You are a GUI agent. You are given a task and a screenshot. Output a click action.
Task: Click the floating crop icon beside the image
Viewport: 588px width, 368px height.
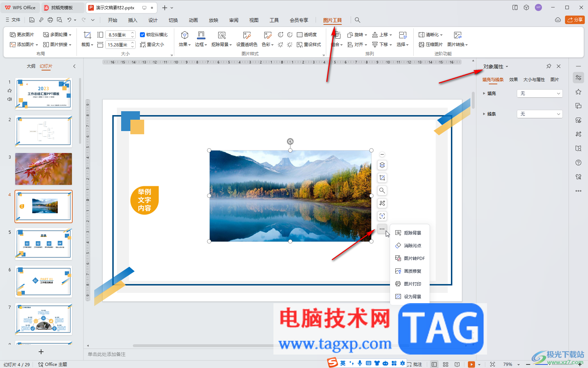coord(382,178)
